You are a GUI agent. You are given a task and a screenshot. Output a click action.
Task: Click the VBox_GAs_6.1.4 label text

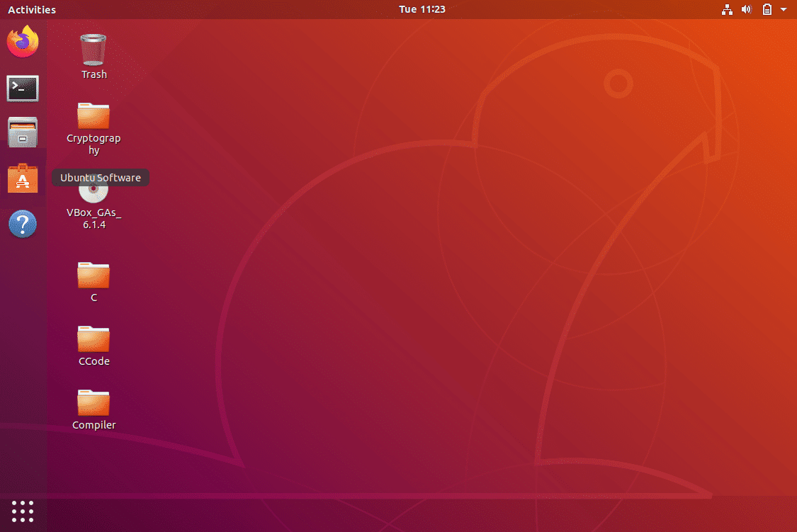(94, 218)
